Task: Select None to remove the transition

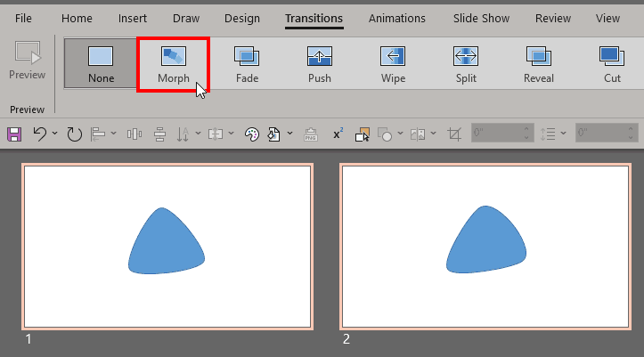Action: click(101, 63)
